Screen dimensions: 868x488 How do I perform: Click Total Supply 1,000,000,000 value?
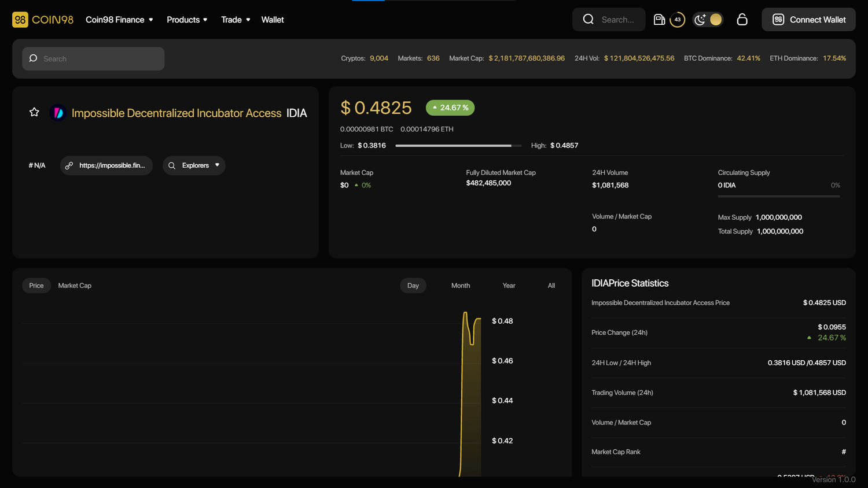[x=780, y=231]
